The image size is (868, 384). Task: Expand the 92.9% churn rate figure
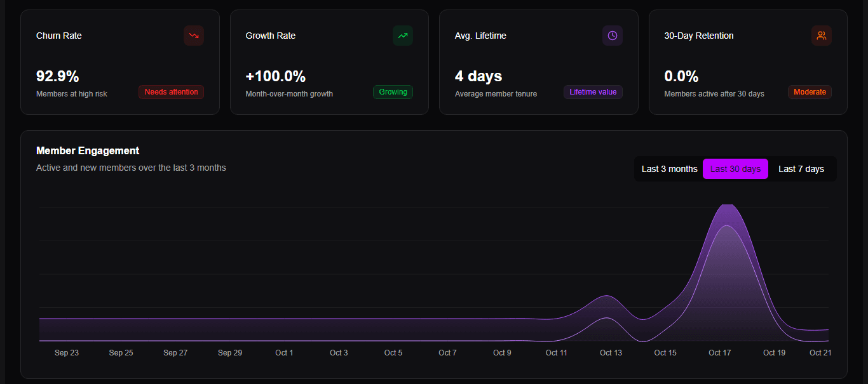[x=58, y=76]
